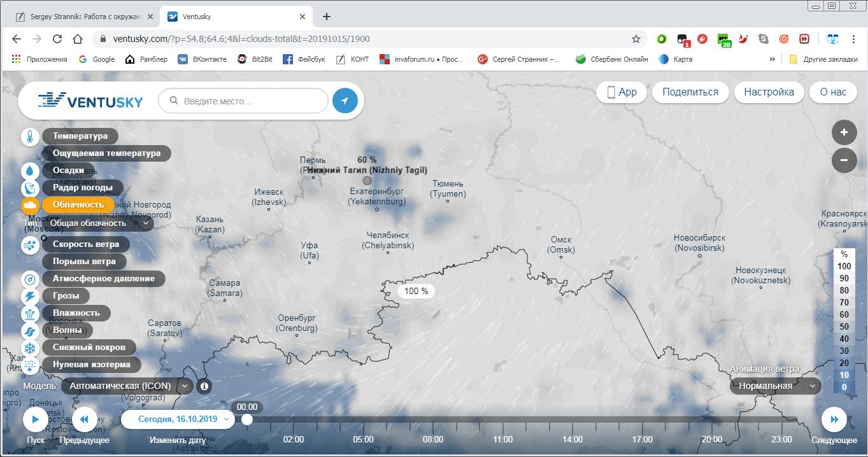This screenshot has height=457, width=868.
Task: Jump to 20:00 on the timeline
Action: click(x=712, y=439)
